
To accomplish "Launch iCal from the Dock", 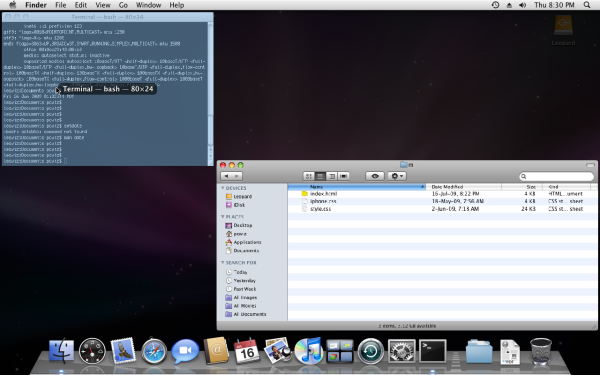I will [x=247, y=351].
